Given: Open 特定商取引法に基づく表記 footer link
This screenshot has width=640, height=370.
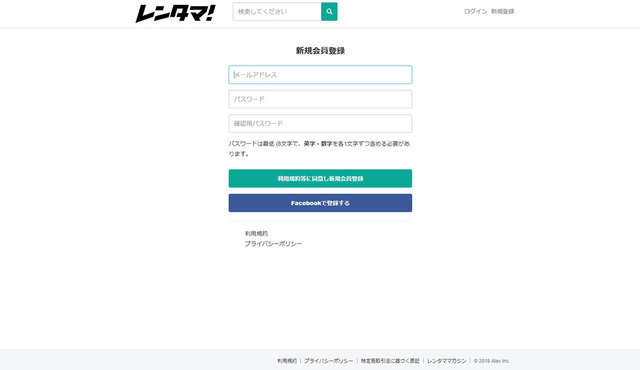Looking at the screenshot, I should (390, 361).
